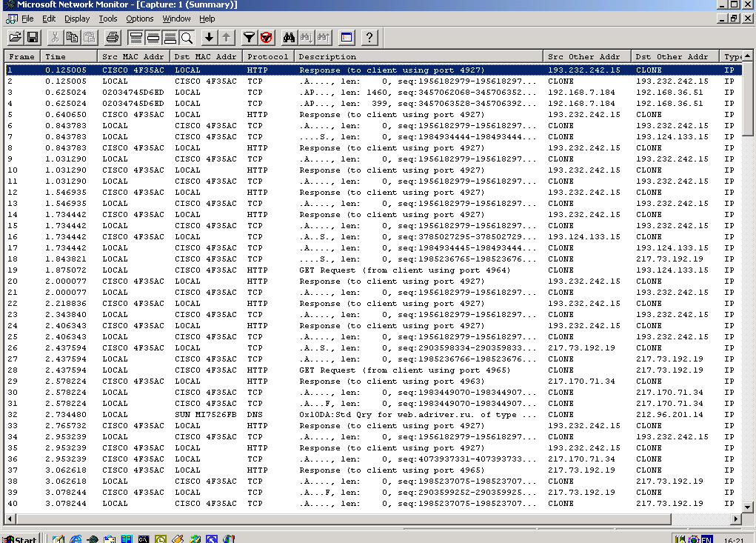Click the system tray clock showing 16:21
Viewport: 756px width, 543px height.
tap(734, 540)
